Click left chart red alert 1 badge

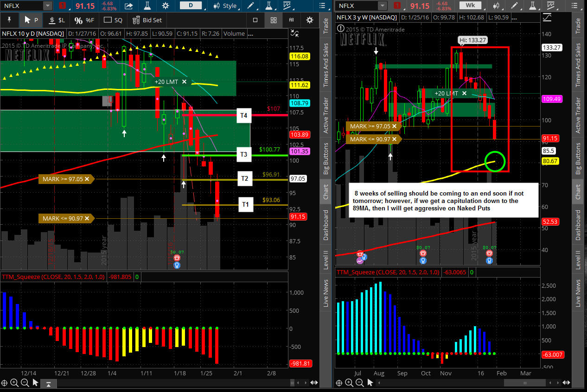63,6
